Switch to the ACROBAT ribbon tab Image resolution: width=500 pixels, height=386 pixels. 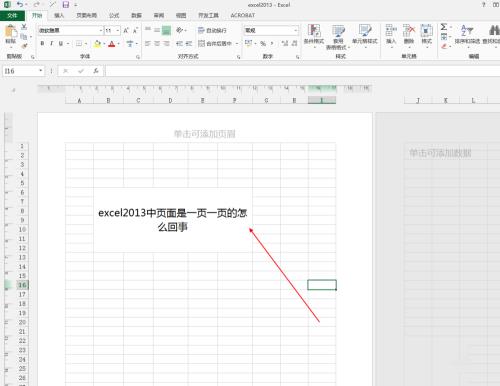tap(243, 15)
